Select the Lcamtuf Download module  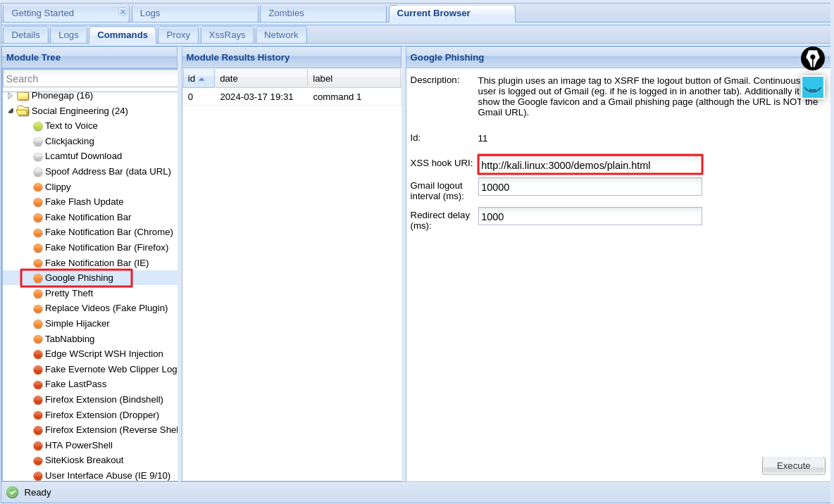coord(84,156)
